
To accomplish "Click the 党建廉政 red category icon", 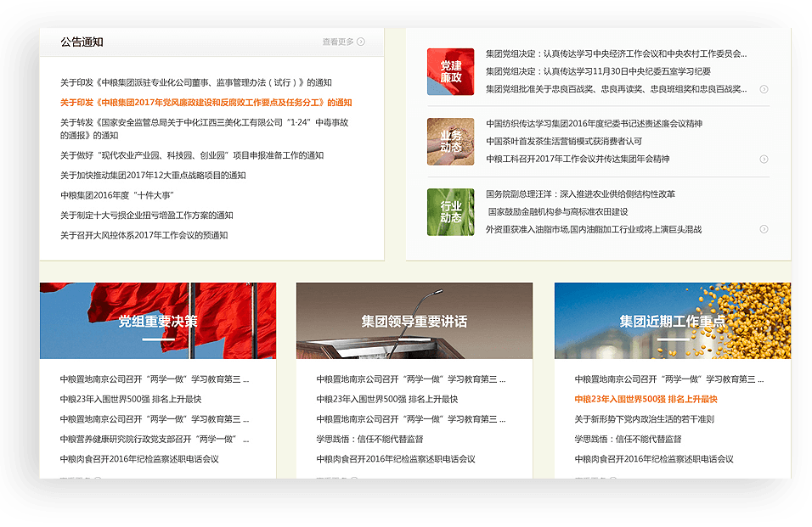I will click(x=450, y=71).
